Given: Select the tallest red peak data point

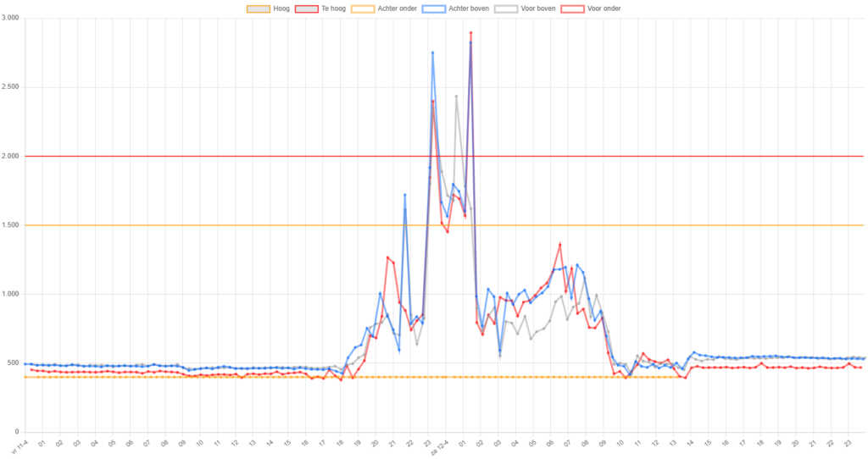Looking at the screenshot, I should pyautogui.click(x=470, y=32).
